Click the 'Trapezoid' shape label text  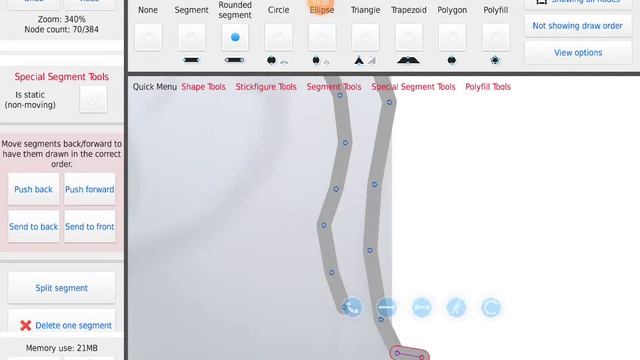(x=409, y=10)
